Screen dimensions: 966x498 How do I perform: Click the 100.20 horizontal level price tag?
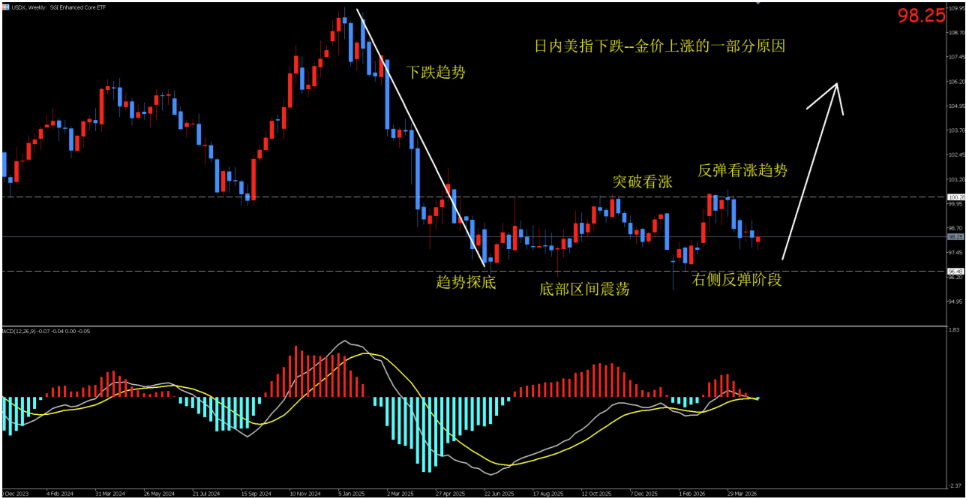click(955, 197)
